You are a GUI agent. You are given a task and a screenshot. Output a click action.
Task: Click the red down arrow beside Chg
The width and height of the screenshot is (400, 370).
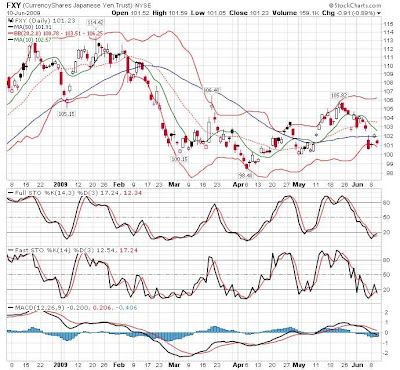(379, 13)
